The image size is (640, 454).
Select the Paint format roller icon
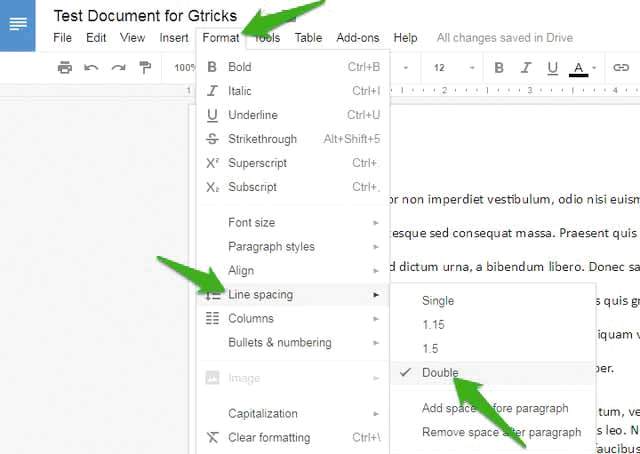pyautogui.click(x=146, y=68)
